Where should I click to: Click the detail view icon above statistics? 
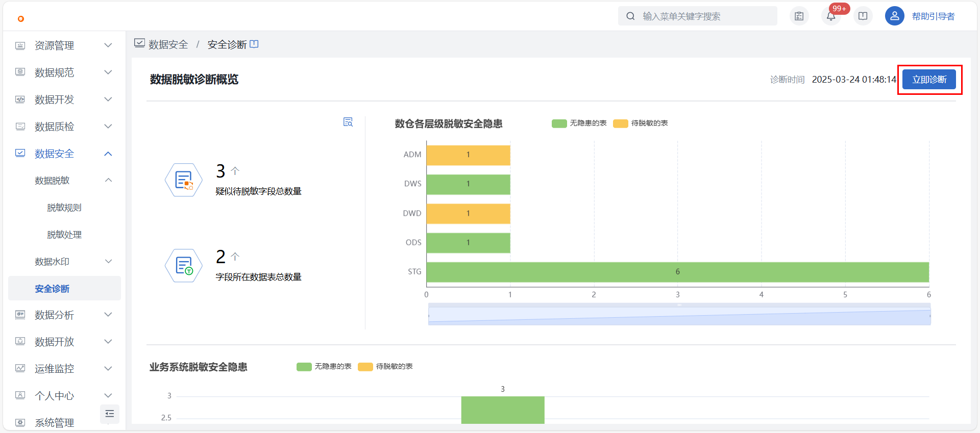point(348,122)
